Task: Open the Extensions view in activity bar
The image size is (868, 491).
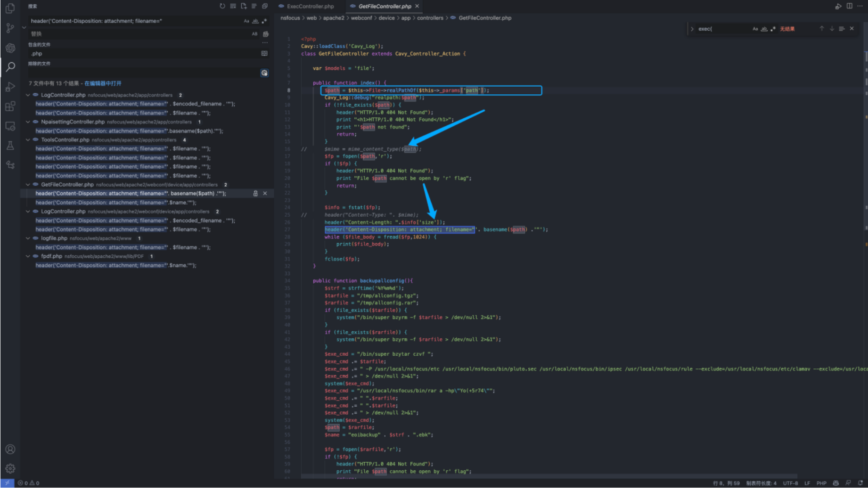Action: pos(10,106)
